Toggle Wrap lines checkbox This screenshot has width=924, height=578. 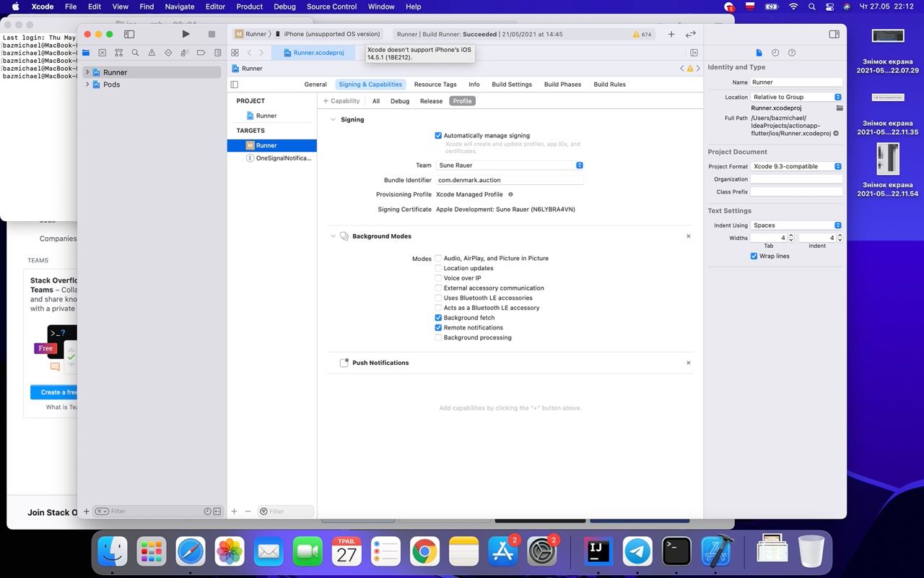point(754,256)
